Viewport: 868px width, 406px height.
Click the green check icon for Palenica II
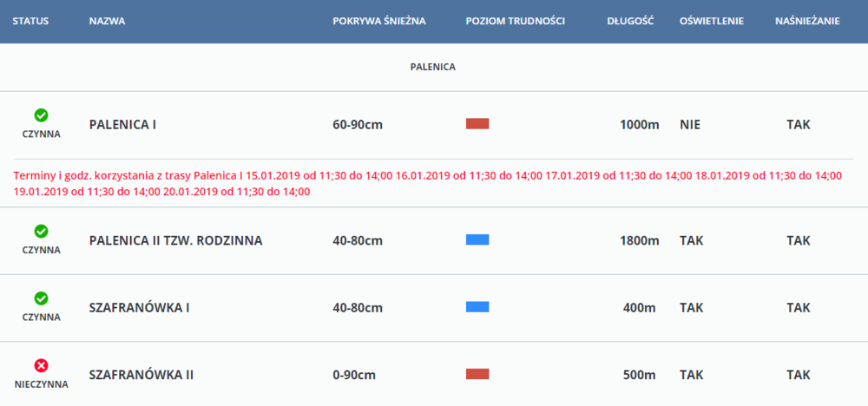[41, 232]
